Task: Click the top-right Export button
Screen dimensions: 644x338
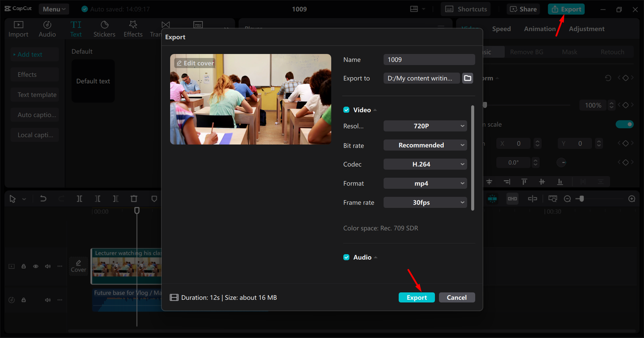Action: tap(567, 9)
